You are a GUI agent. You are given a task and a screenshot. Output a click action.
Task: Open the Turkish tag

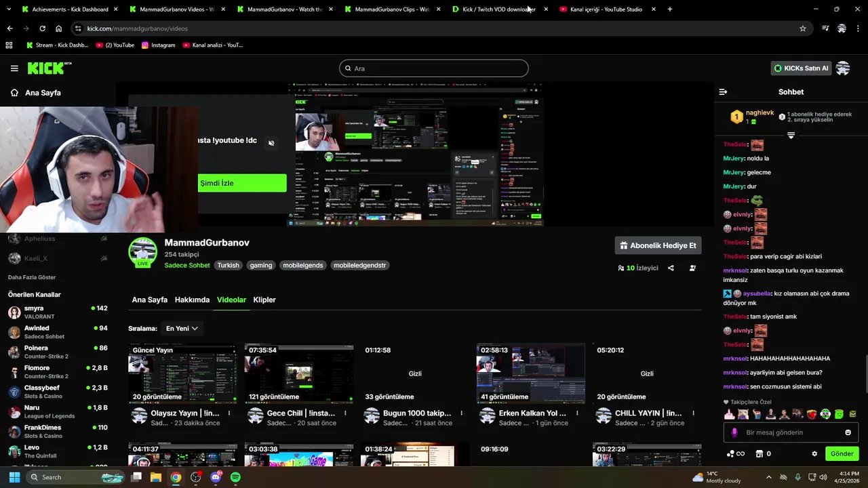tap(228, 265)
